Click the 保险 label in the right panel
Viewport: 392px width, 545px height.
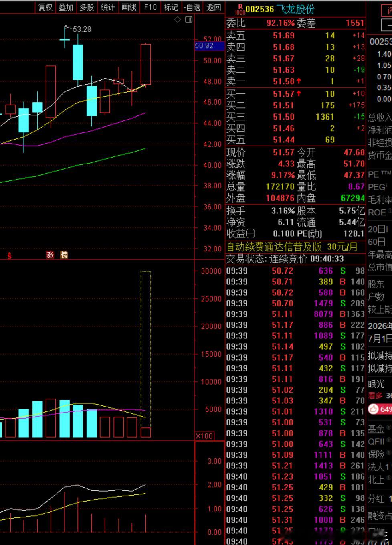(x=376, y=454)
